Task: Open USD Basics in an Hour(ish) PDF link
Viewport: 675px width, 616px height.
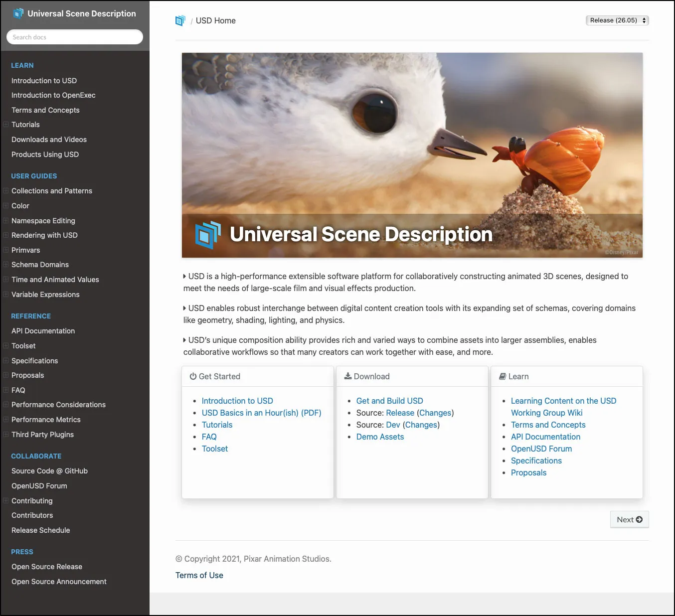Action: coord(261,413)
